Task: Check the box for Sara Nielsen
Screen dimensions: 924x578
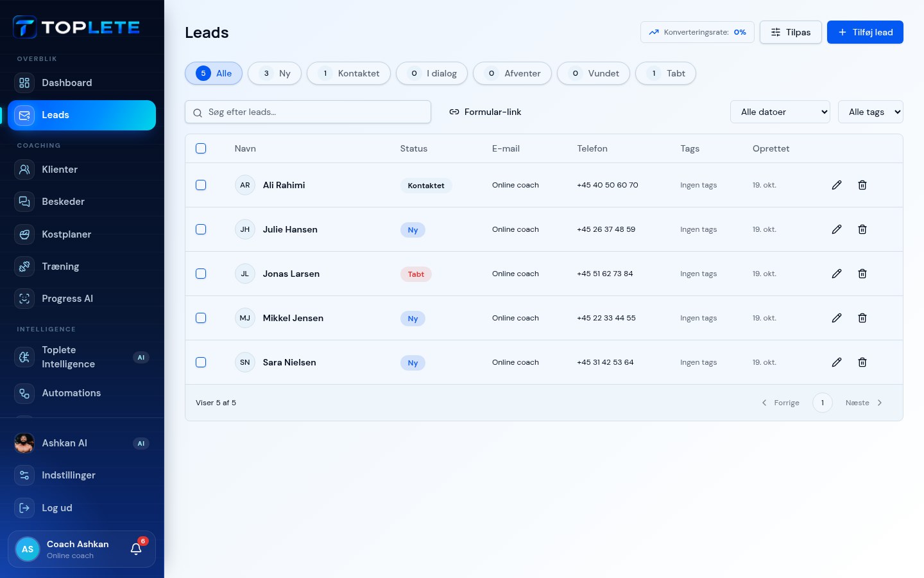Action: pos(201,362)
